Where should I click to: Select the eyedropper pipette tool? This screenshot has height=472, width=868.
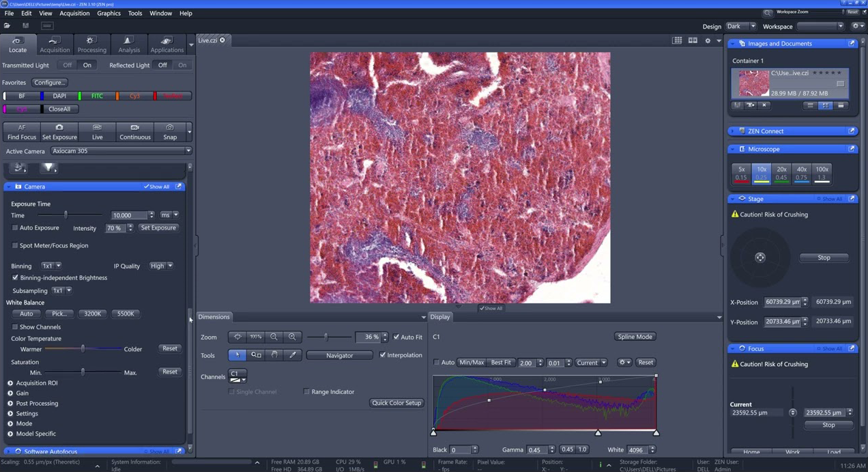click(293, 355)
